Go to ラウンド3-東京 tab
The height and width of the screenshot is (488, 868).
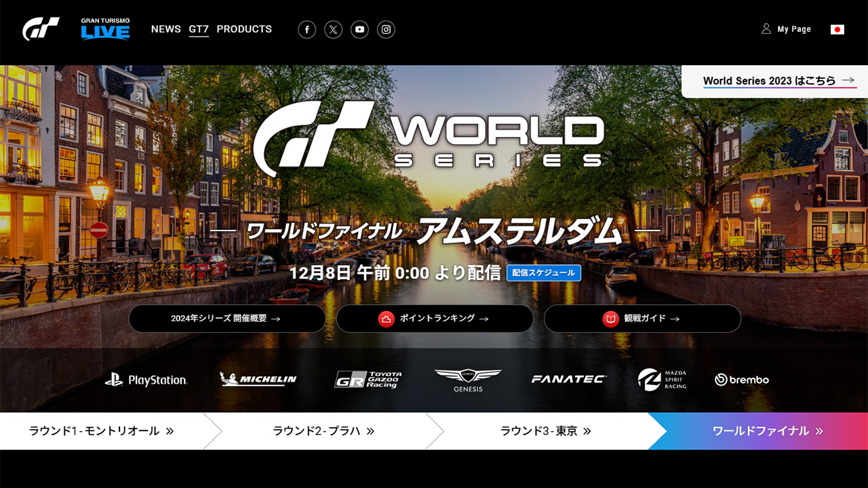(546, 431)
